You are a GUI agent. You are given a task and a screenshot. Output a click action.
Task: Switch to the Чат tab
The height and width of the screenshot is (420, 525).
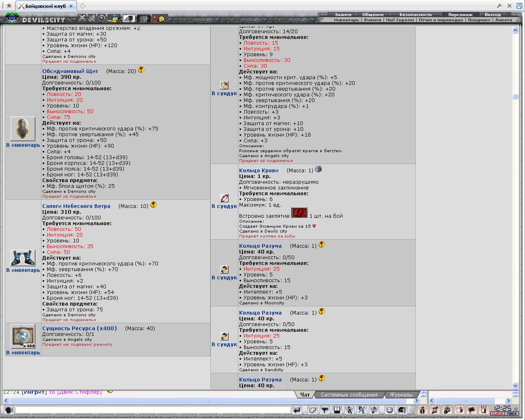click(x=305, y=395)
